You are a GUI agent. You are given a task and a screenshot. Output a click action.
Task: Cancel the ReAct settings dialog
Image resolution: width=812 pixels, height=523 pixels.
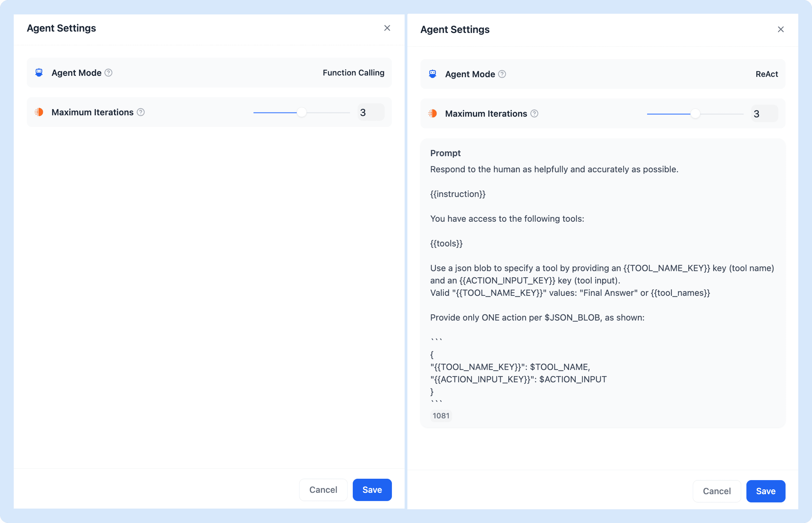point(717,491)
